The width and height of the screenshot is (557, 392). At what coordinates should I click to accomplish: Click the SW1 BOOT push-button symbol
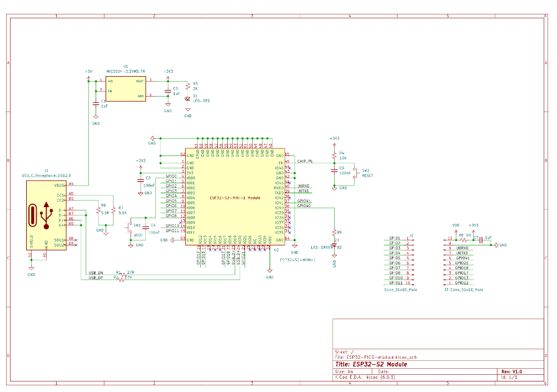[130, 228]
